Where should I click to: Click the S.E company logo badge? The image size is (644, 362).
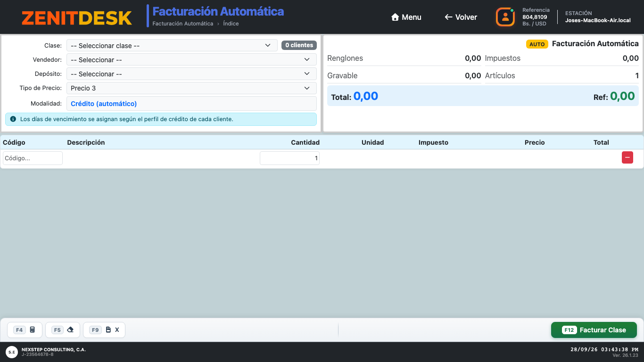pos(12,352)
